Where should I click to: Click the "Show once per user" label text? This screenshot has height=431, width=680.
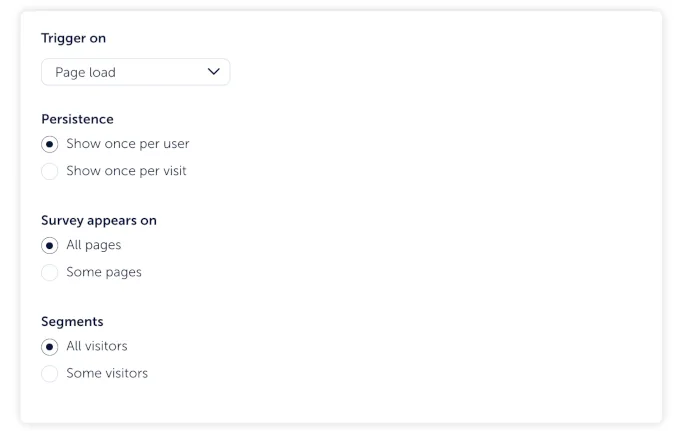click(x=127, y=144)
